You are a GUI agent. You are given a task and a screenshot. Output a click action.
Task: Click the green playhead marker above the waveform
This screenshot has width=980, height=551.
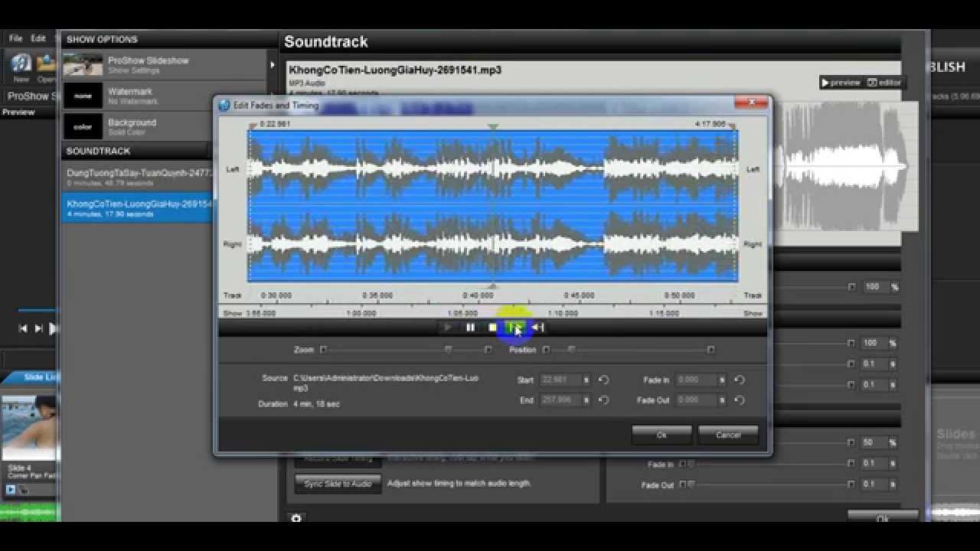[x=493, y=126]
